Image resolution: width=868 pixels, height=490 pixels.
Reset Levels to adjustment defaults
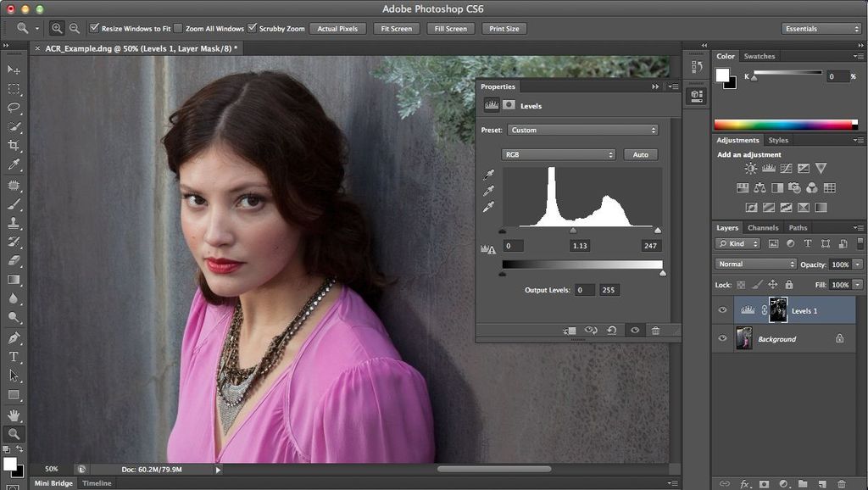(x=611, y=331)
